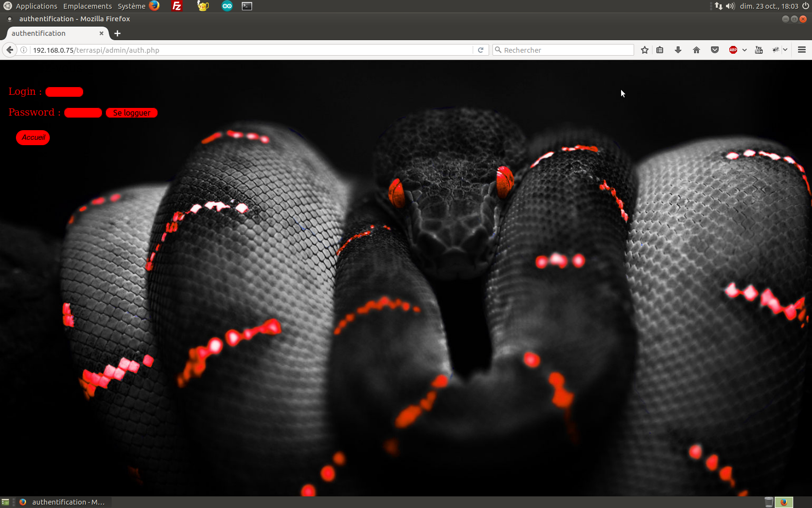Focus the Login input field

64,92
